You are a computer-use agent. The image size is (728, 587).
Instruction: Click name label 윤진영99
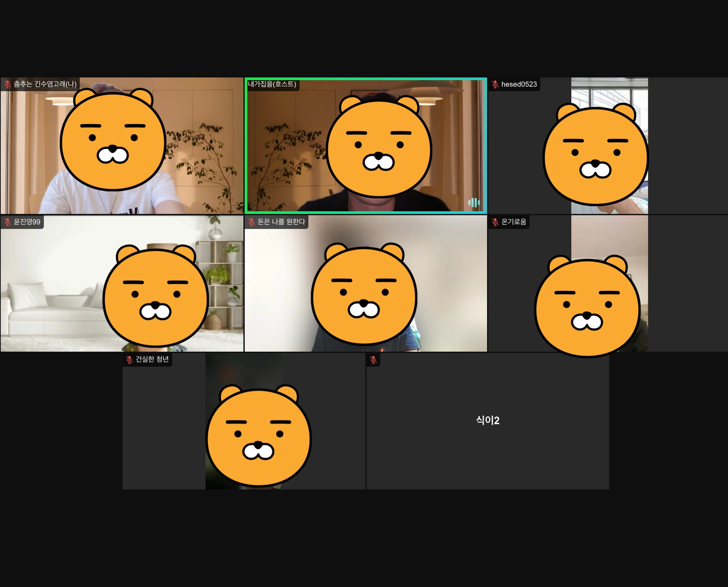27,222
